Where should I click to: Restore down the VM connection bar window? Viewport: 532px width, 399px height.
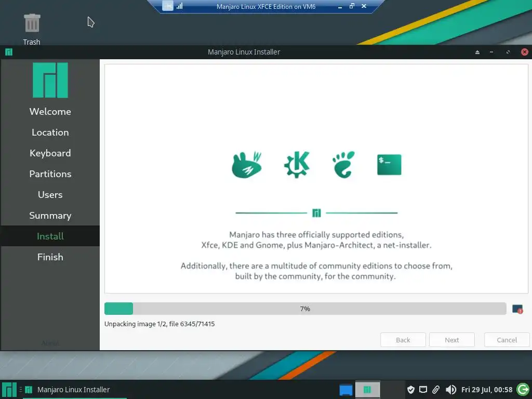pos(352,6)
